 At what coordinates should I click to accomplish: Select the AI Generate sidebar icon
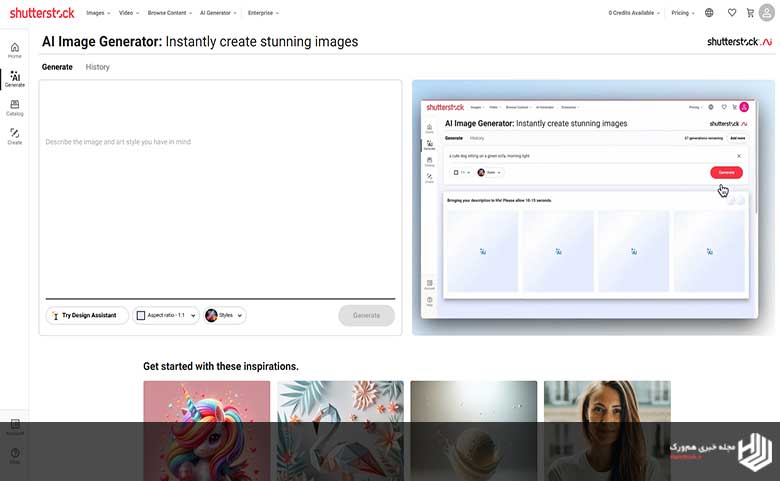pos(15,79)
